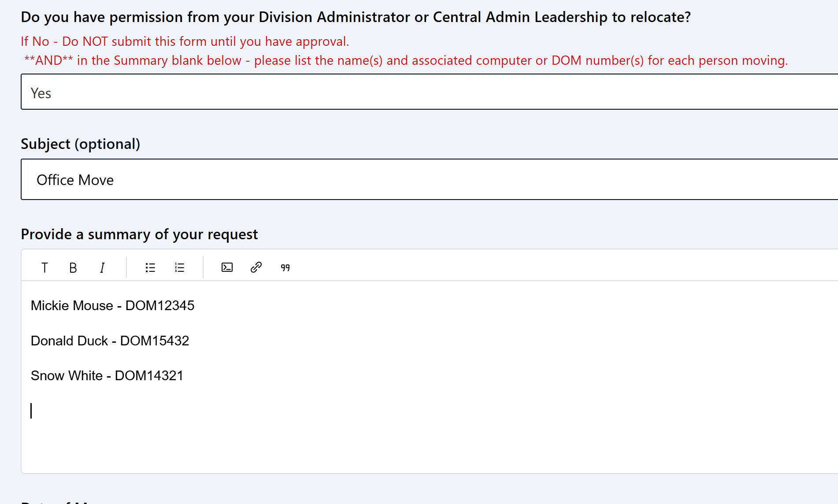Insert a block quote
Screen dimensions: 838x504
[x=285, y=267]
